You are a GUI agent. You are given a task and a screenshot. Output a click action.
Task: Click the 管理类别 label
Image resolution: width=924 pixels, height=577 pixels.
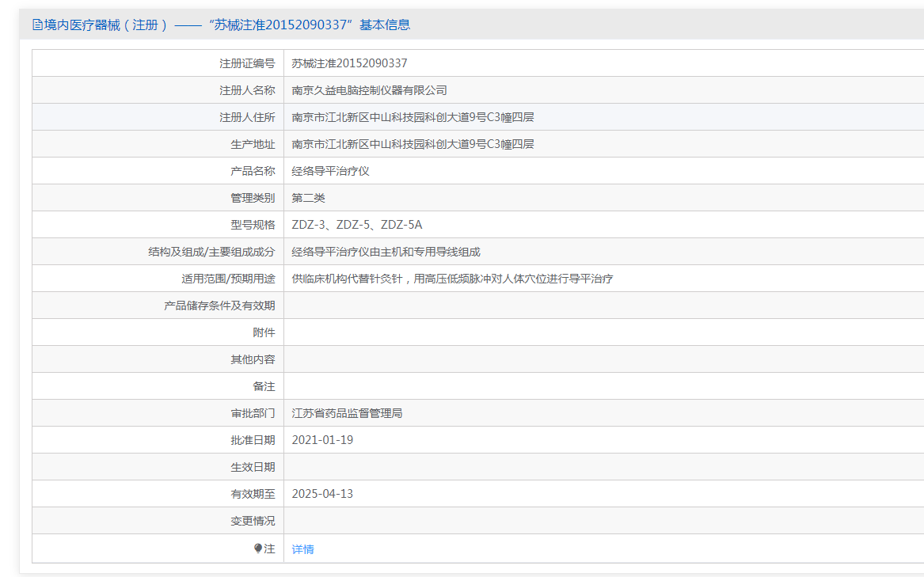coord(253,198)
